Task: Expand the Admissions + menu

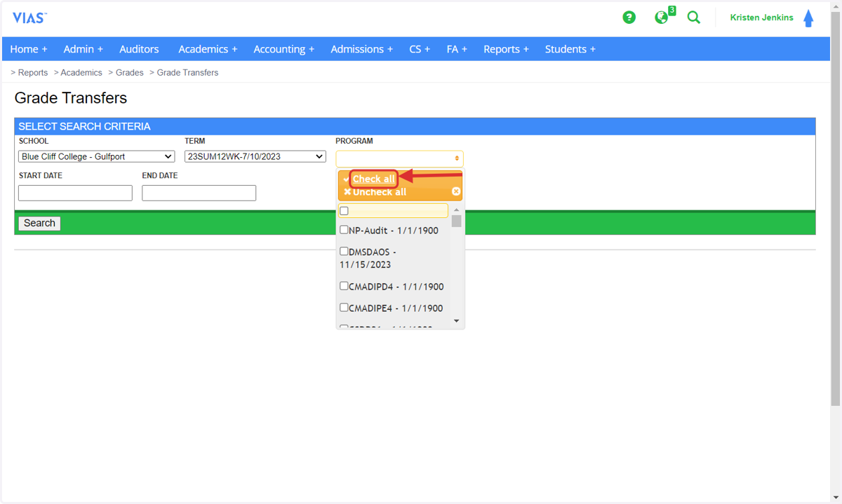Action: [361, 49]
